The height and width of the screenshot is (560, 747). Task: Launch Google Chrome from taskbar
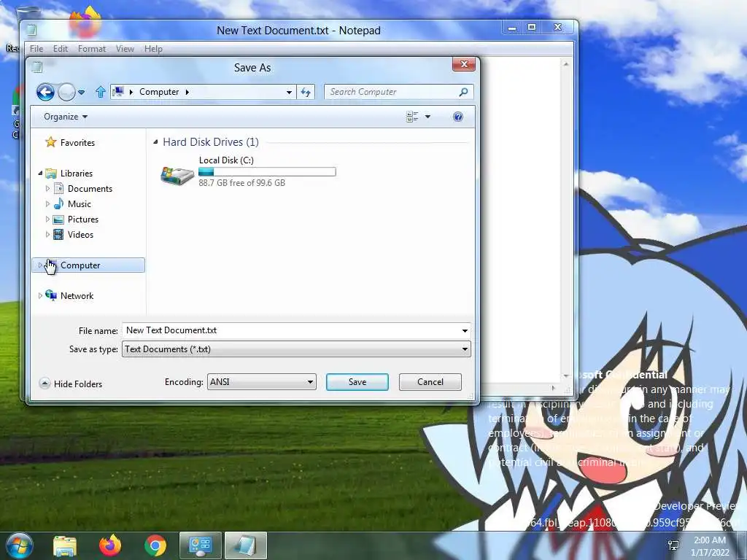(155, 545)
